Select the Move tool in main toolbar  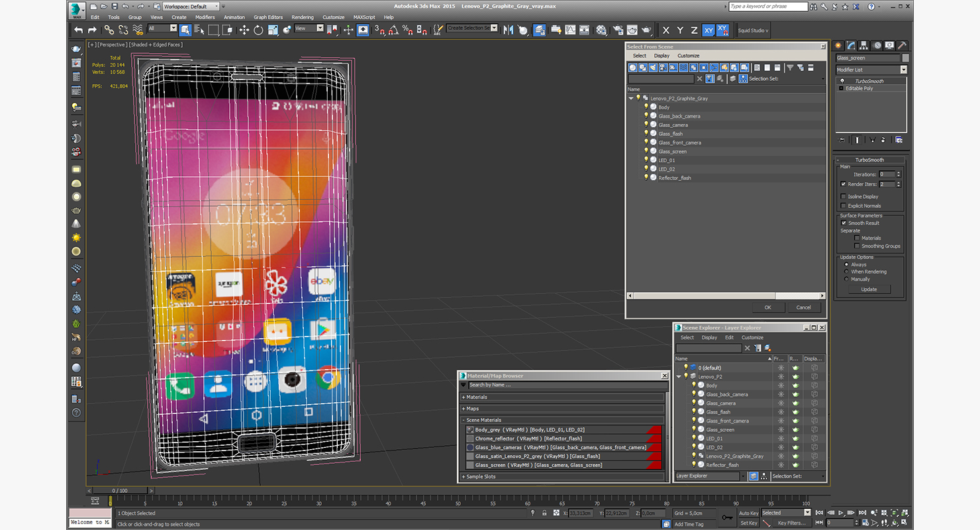pos(244,30)
